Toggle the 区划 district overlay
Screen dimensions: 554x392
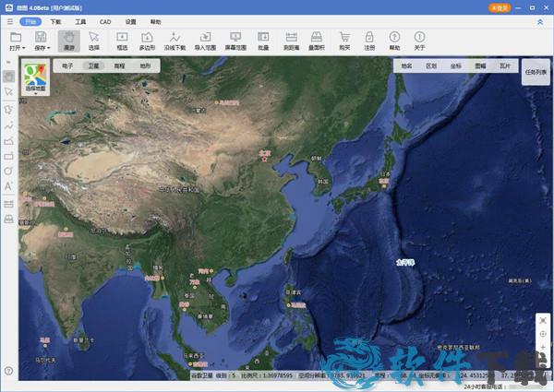tap(431, 66)
